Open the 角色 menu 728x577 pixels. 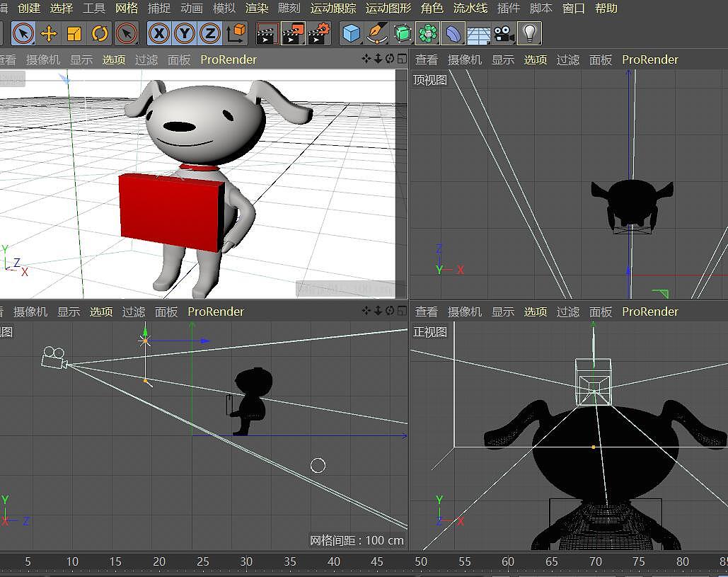click(432, 8)
